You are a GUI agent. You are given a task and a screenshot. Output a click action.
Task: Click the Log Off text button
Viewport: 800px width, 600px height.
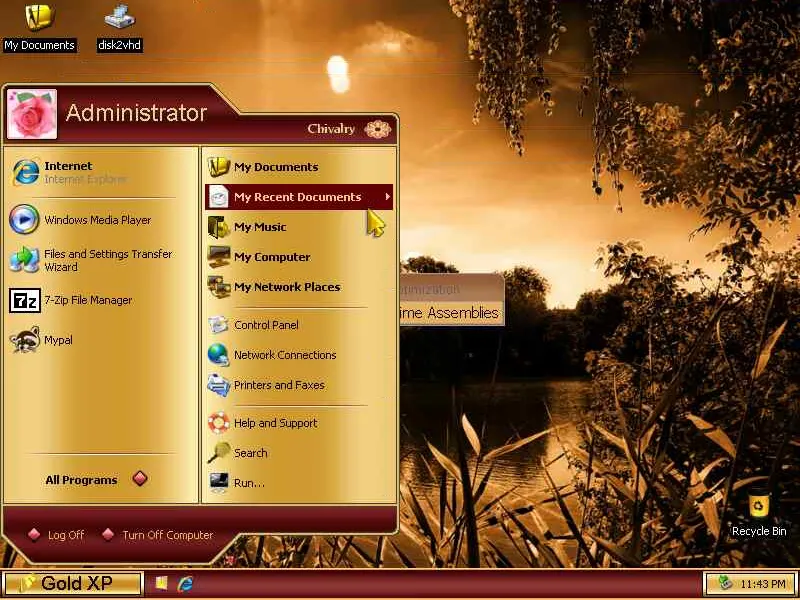click(x=66, y=535)
